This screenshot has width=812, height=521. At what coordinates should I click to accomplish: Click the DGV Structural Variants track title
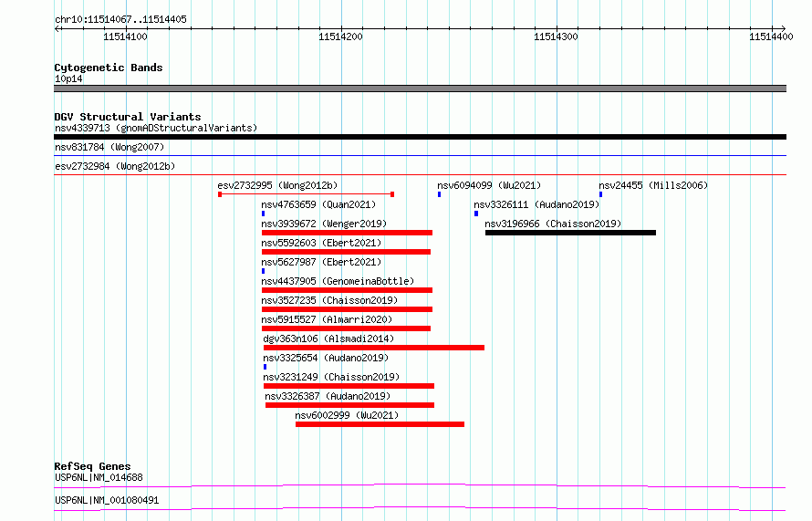click(128, 117)
